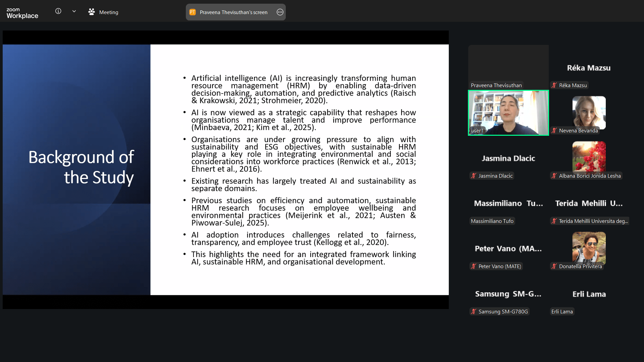Select Praveena Thevisuthan's video tile
Image resolution: width=644 pixels, height=362 pixels.
pyautogui.click(x=508, y=65)
